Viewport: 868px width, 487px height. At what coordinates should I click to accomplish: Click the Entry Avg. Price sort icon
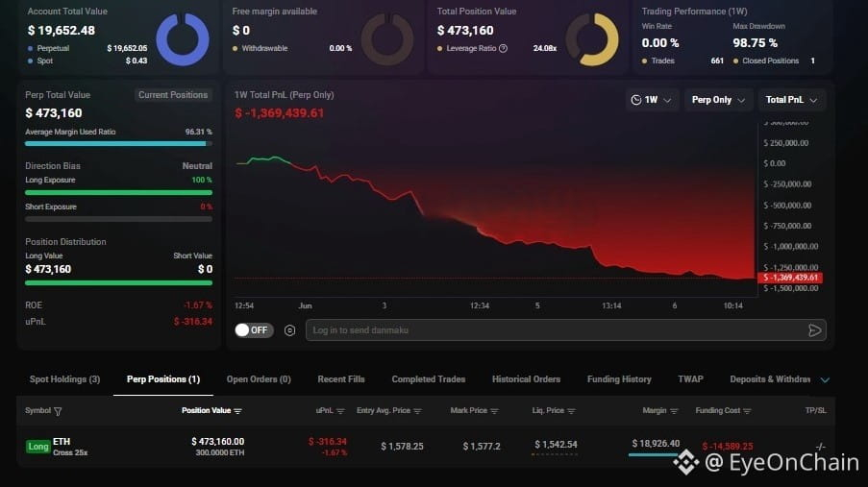point(417,411)
